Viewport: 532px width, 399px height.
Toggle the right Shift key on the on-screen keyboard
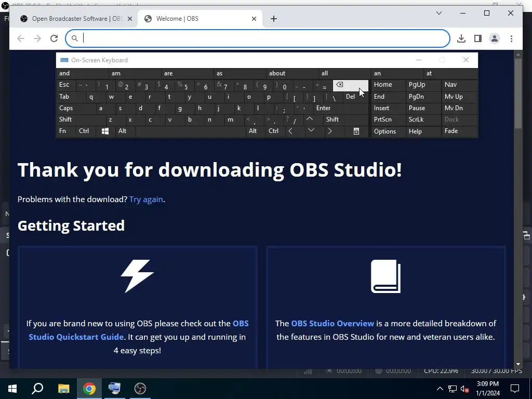pos(345,119)
